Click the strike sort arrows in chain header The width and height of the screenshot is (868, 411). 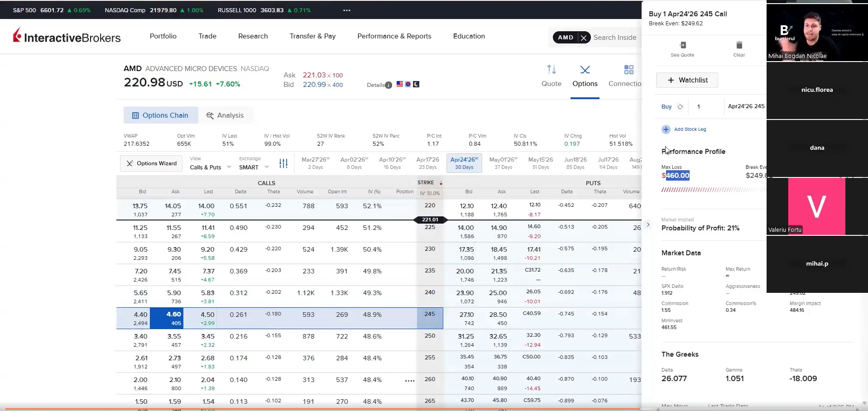pyautogui.click(x=441, y=182)
